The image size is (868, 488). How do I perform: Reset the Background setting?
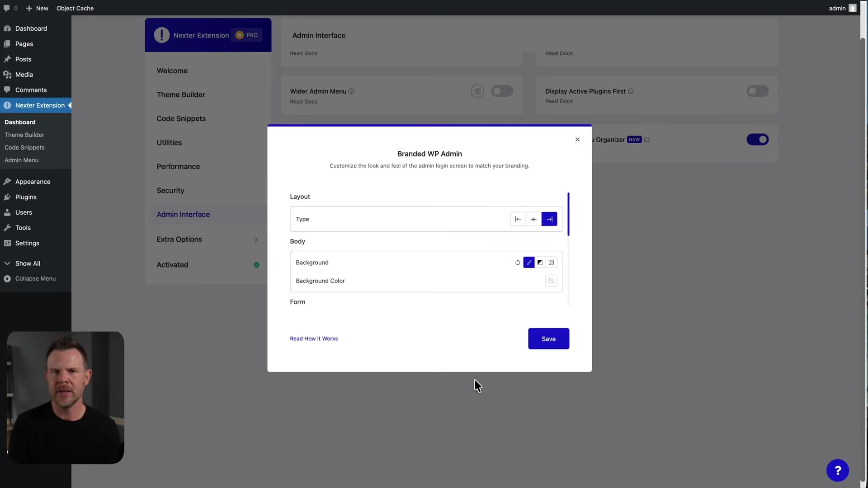pos(518,263)
